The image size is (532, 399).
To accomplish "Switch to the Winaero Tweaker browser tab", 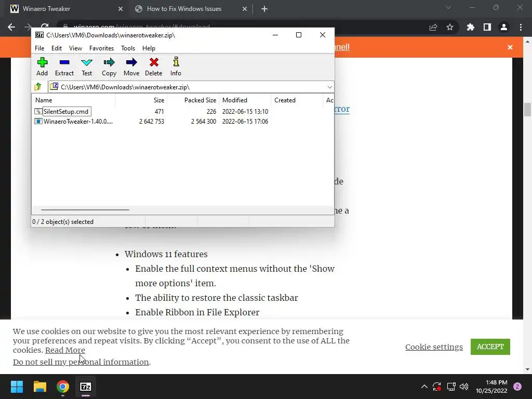I will [x=65, y=9].
